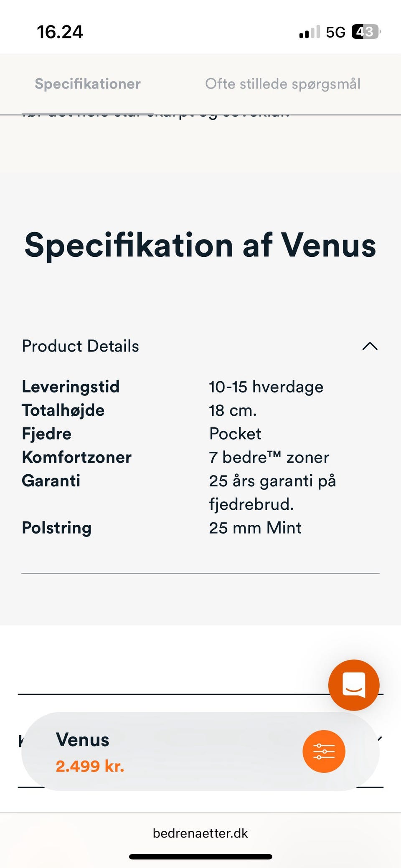The image size is (401, 868).
Task: Tap the Leveringstid specification label
Action: coord(71,387)
